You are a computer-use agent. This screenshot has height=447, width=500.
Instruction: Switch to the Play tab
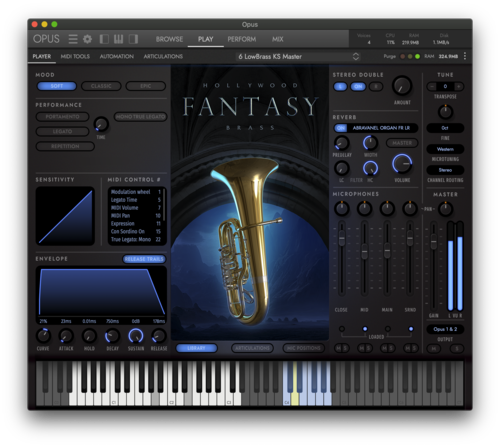(205, 39)
